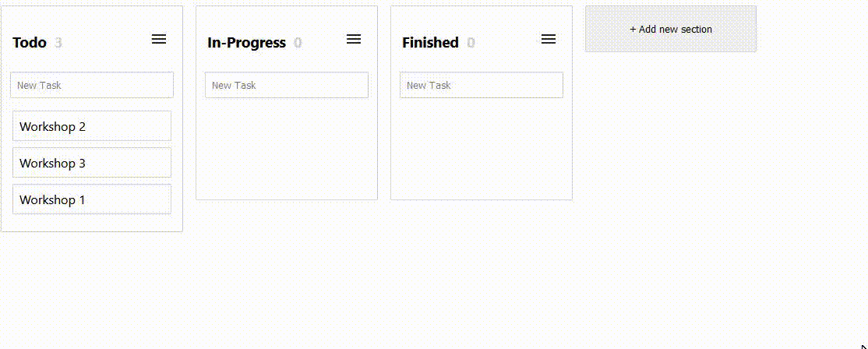Open the Todo section hamburger menu
Viewport: 868px width, 349px height.
tap(159, 39)
